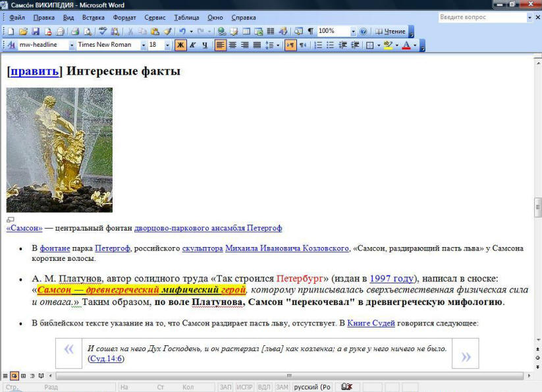Toggle left-to-right text direction
The image size is (542, 392).
[x=290, y=45]
